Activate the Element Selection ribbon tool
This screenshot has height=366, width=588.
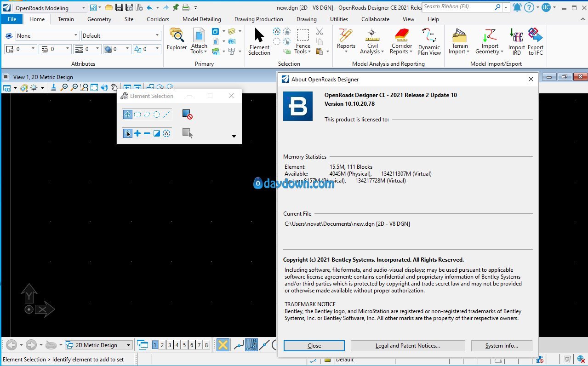point(259,41)
